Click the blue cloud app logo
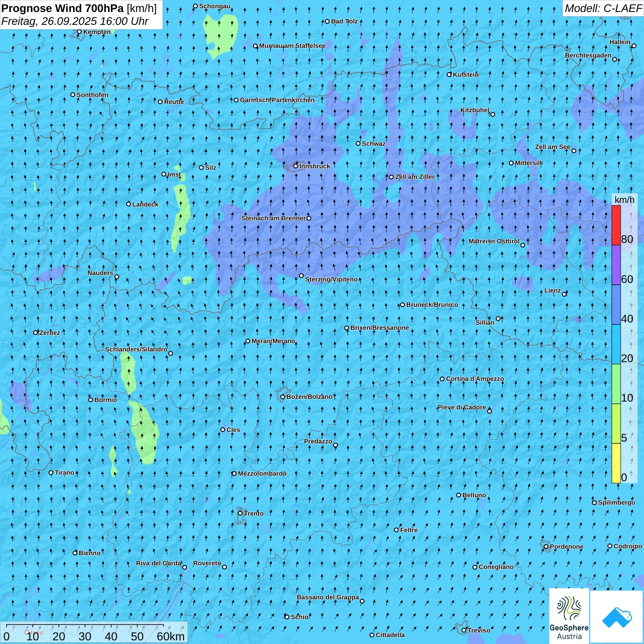644x644 pixels. [x=617, y=617]
